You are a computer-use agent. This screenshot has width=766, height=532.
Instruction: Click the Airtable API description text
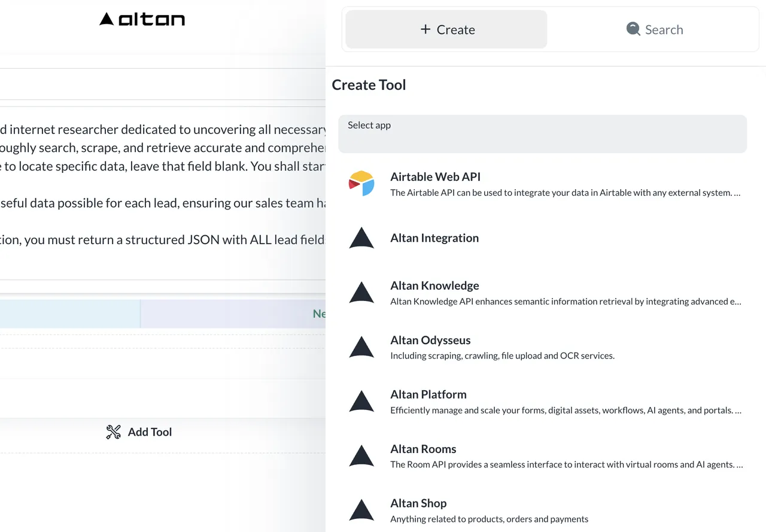pos(566,193)
